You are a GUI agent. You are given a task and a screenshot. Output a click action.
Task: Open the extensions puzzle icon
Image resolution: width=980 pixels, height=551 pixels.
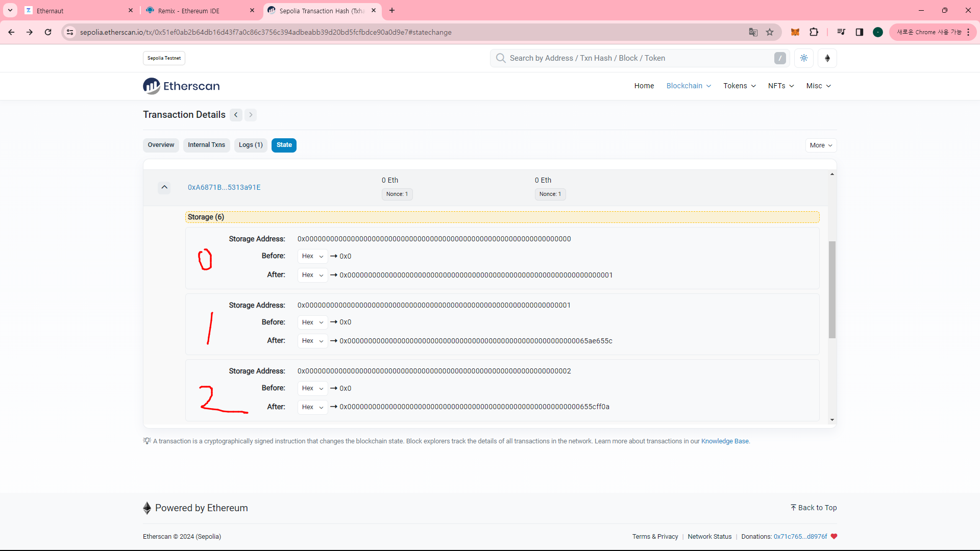point(814,32)
